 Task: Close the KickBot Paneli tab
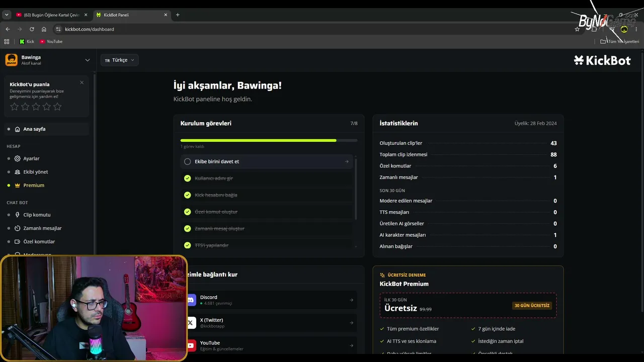click(x=166, y=15)
